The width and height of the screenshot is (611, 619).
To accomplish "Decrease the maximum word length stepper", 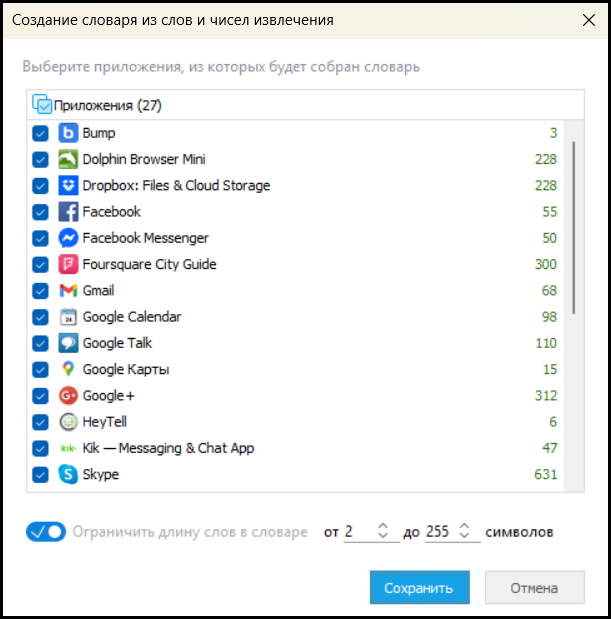I will [x=466, y=537].
